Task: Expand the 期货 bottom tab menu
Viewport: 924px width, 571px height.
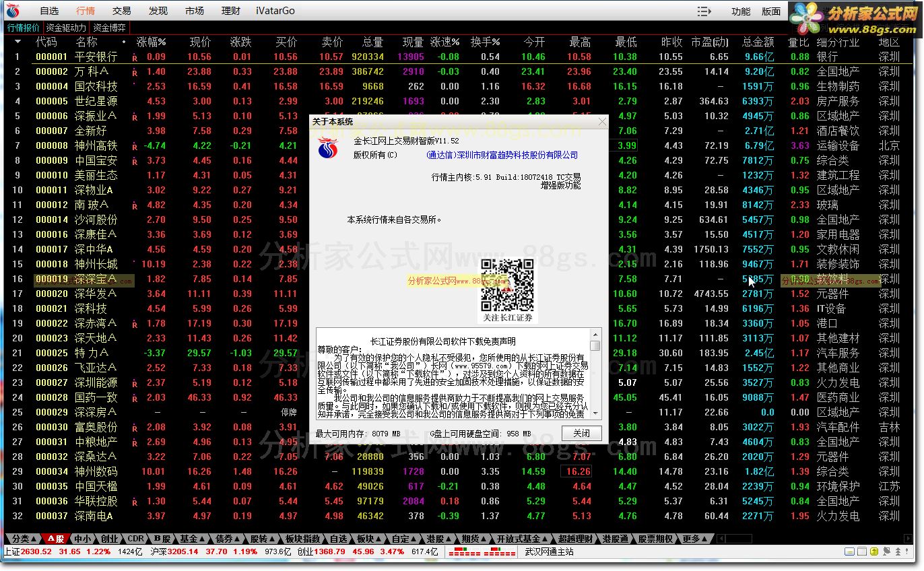Action: click(x=473, y=539)
